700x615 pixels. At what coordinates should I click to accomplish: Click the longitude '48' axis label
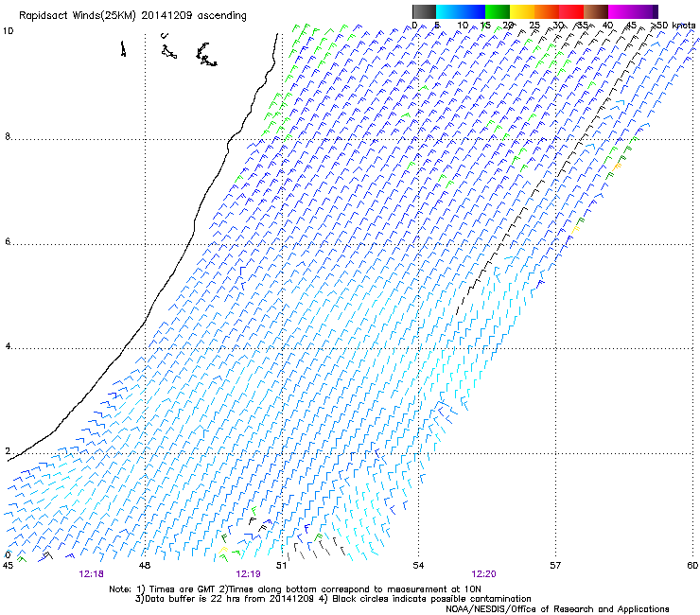145,566
